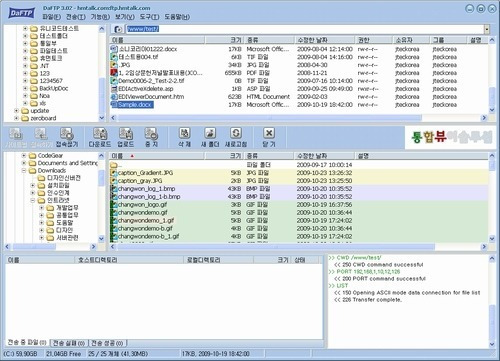This screenshot has height=361, width=500.
Task: Open the 기능(B) menu
Action: (100, 17)
